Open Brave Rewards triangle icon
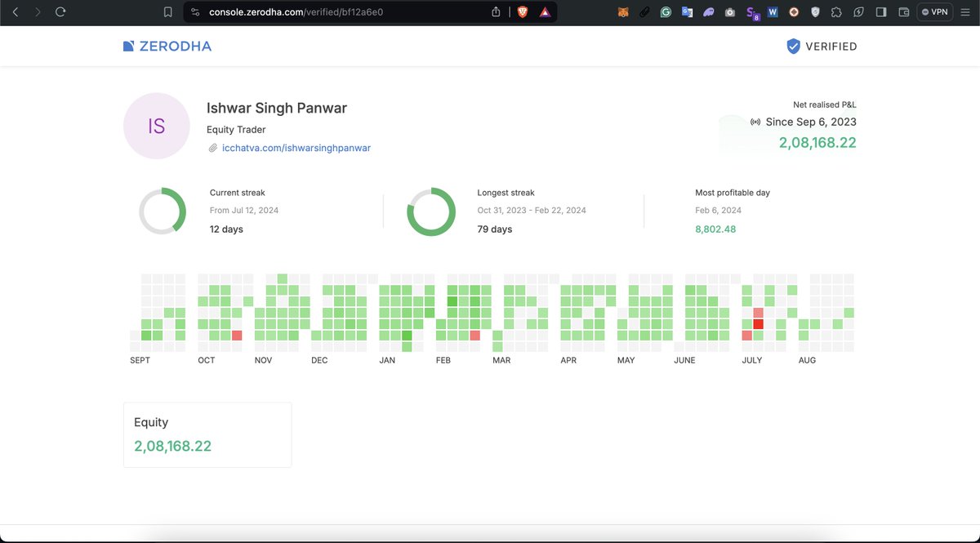The width and height of the screenshot is (980, 543). click(545, 12)
